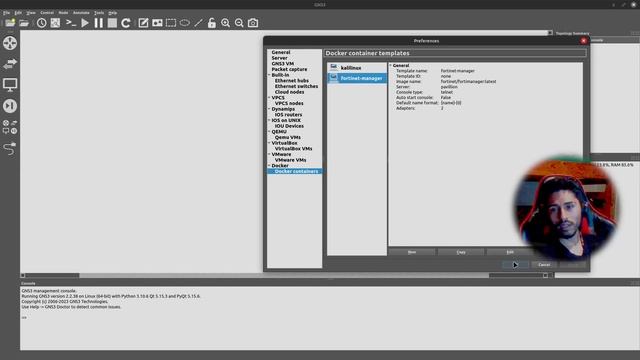Collapse the Dynamips tree category

coord(269,109)
